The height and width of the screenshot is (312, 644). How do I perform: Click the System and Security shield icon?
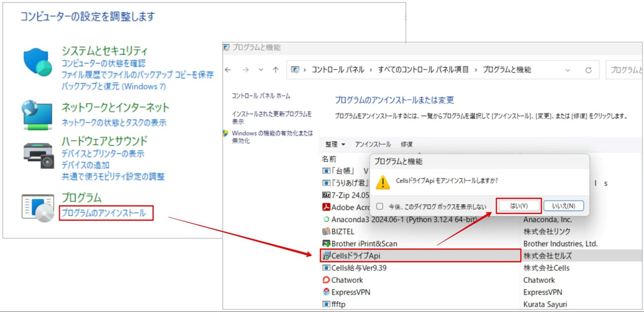(x=38, y=62)
